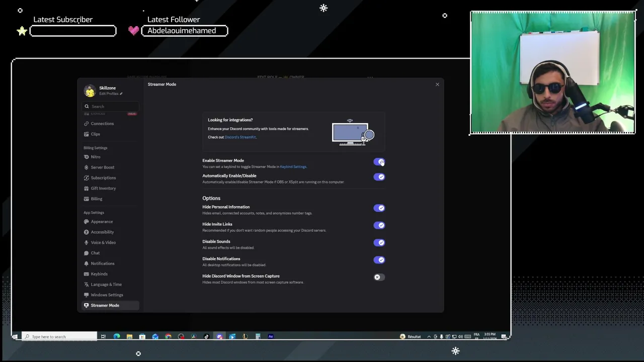Turn off Hide Personal Information

point(379,208)
